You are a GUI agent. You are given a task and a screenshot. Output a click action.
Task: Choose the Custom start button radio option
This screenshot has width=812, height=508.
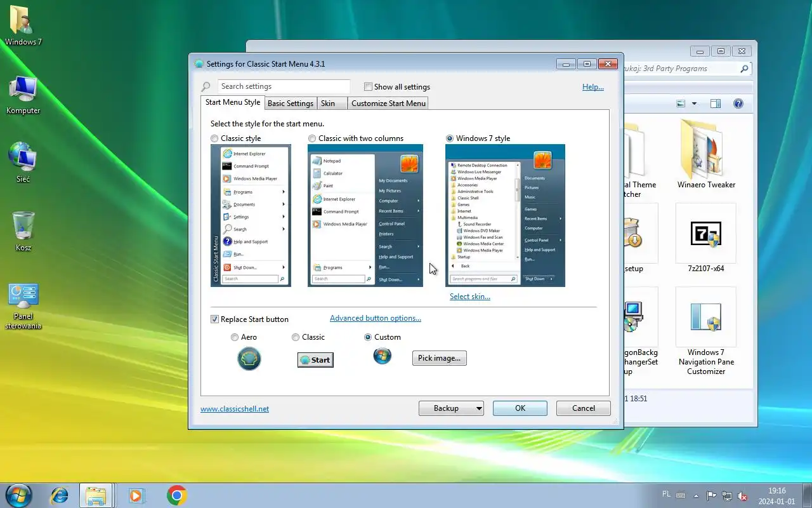click(x=368, y=337)
